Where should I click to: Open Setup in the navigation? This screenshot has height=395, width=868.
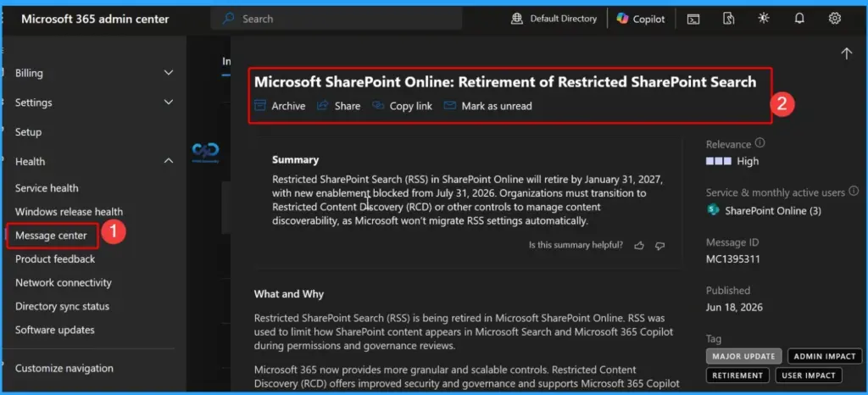[28, 132]
